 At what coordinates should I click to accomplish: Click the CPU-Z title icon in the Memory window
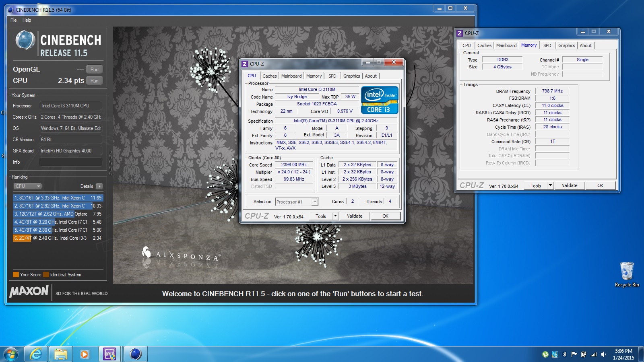click(460, 33)
